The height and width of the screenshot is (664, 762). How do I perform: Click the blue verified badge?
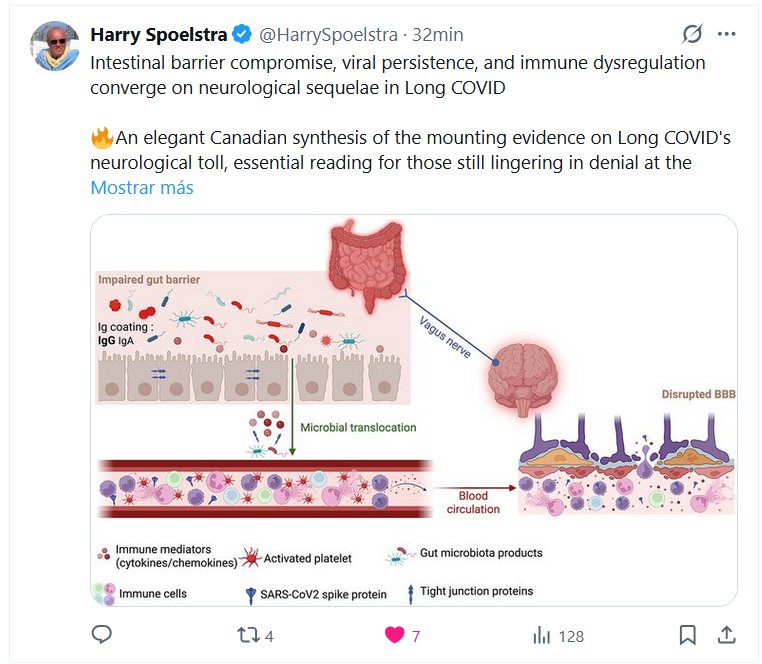pyautogui.click(x=242, y=35)
